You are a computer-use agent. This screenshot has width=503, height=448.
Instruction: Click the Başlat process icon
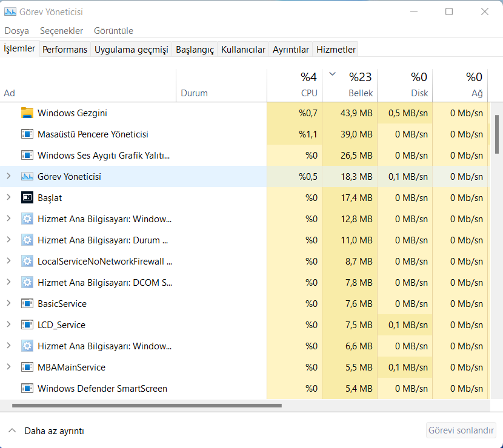[27, 198]
